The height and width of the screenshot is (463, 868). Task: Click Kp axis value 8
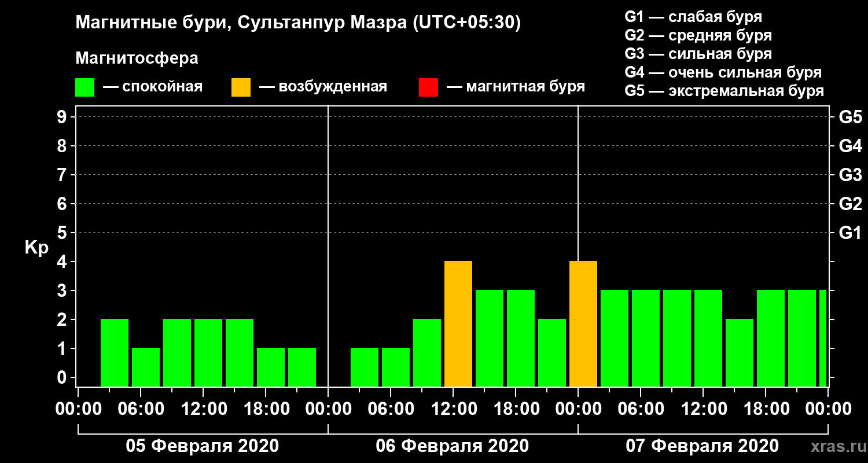63,146
